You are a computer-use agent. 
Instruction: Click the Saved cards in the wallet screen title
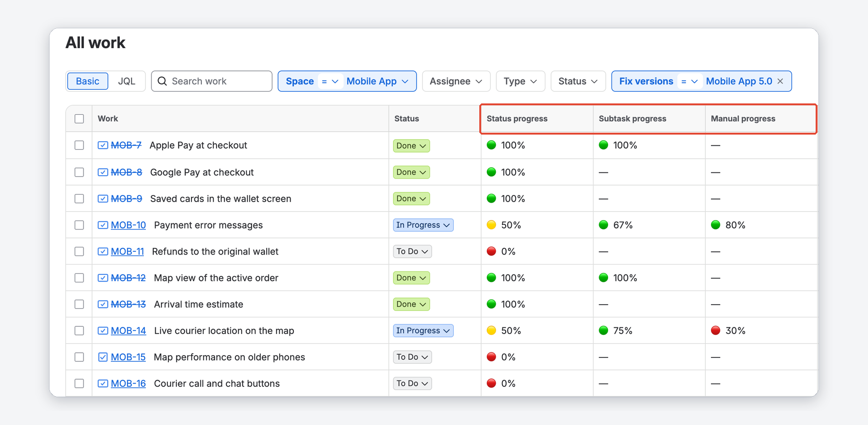[x=221, y=198]
